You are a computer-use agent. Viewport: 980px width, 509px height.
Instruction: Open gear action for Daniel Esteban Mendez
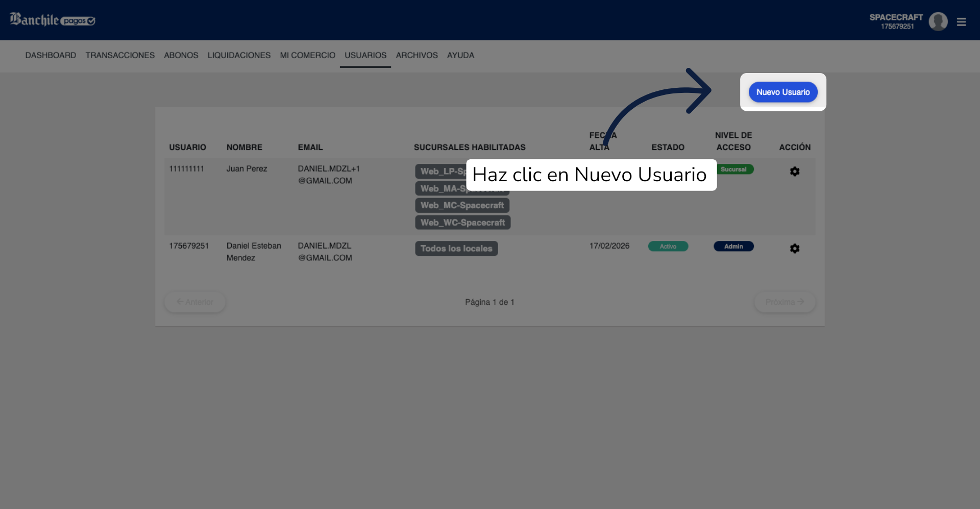point(795,249)
